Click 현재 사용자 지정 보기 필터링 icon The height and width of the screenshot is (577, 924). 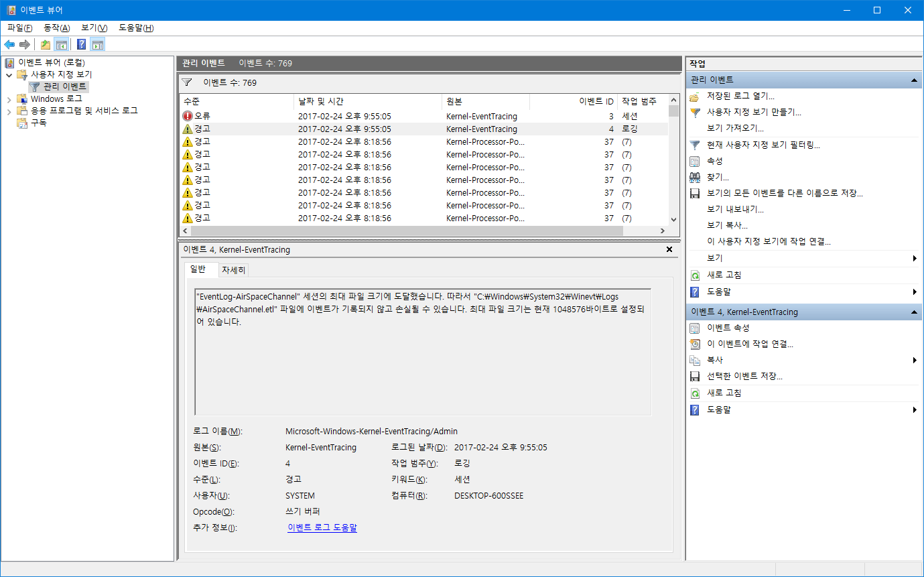click(x=695, y=145)
